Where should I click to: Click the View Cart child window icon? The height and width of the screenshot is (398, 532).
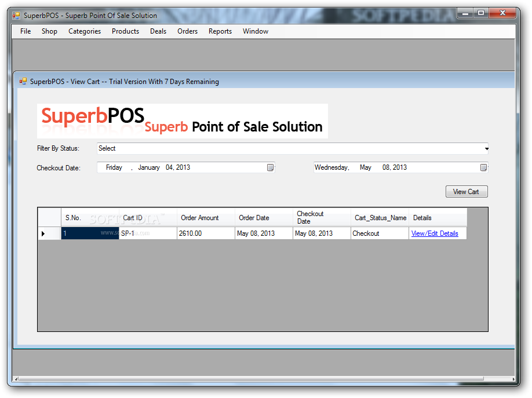pyautogui.click(x=23, y=82)
